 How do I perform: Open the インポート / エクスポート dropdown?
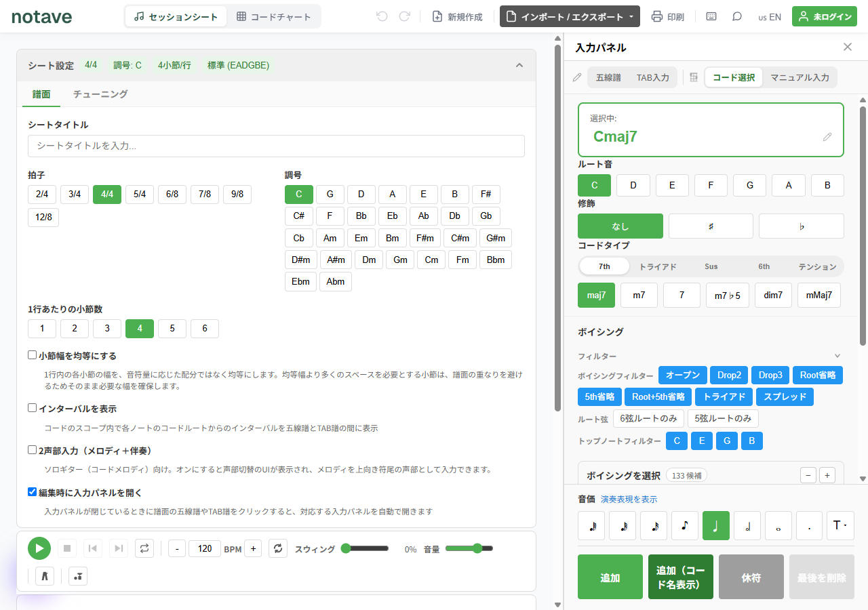click(570, 17)
